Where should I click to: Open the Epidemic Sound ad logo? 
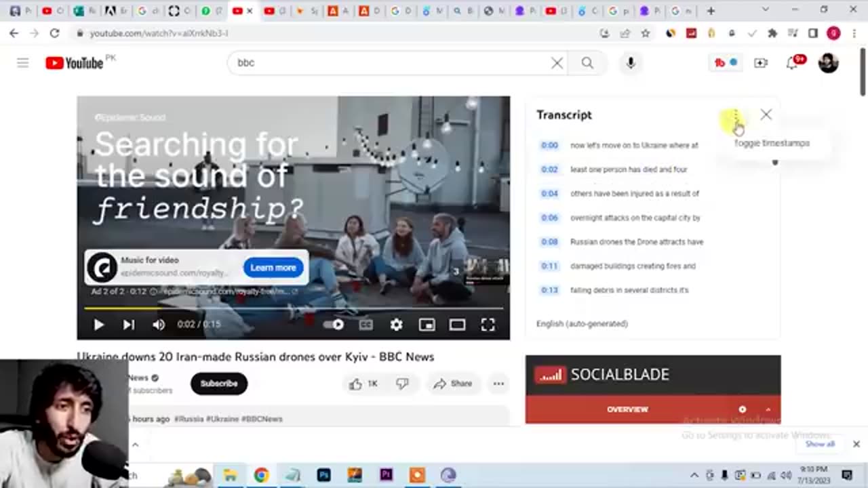pyautogui.click(x=102, y=267)
